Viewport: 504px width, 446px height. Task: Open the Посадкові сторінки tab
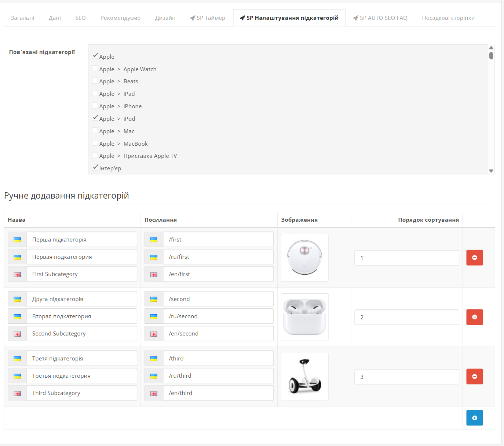448,18
